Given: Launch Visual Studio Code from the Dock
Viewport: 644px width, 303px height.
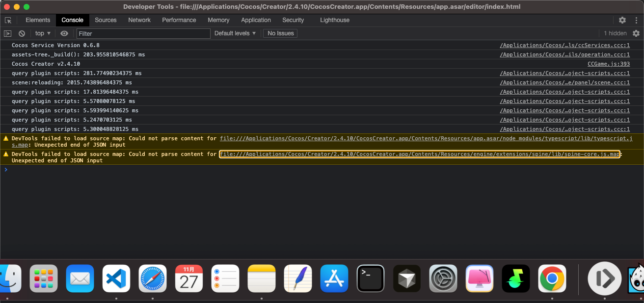Looking at the screenshot, I should click(116, 278).
